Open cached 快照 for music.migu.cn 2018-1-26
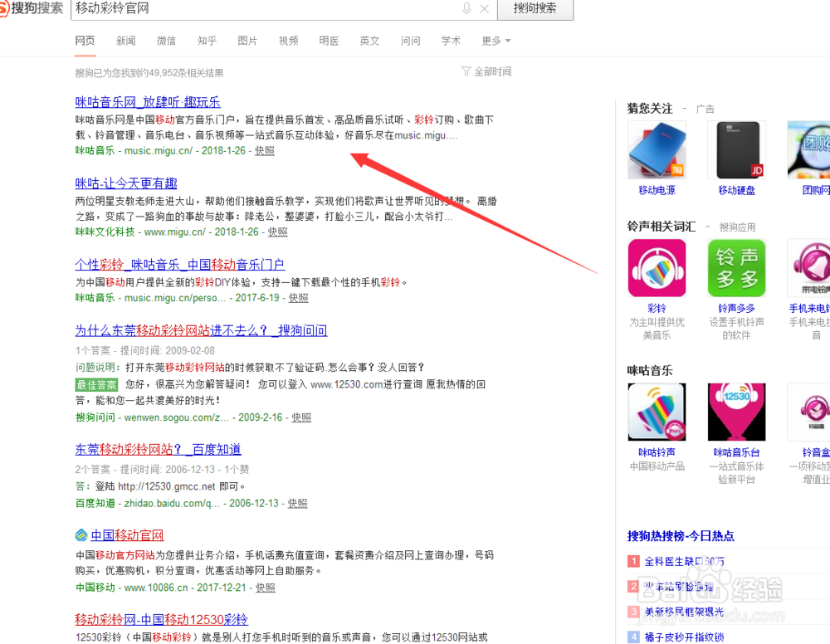Viewport: 830px width, 644px height. point(265,151)
